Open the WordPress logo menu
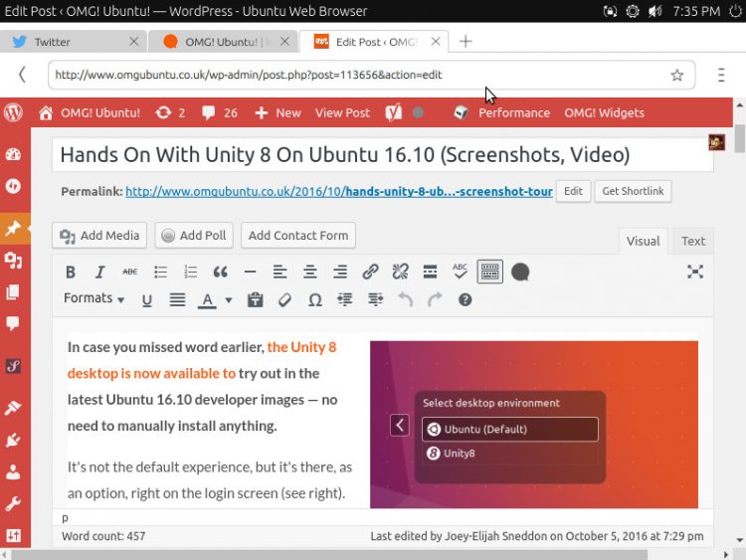The height and width of the screenshot is (560, 746). (x=13, y=112)
